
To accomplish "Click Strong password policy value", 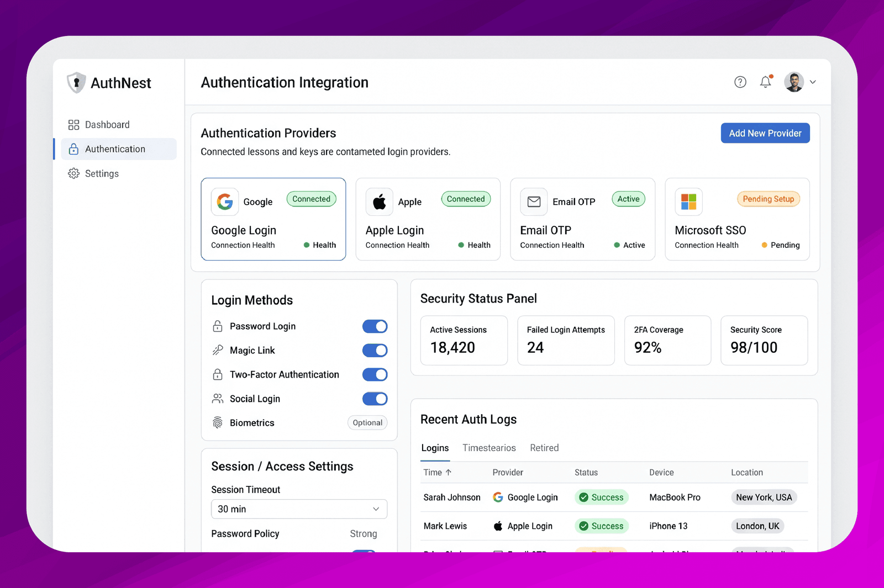I will pos(364,534).
